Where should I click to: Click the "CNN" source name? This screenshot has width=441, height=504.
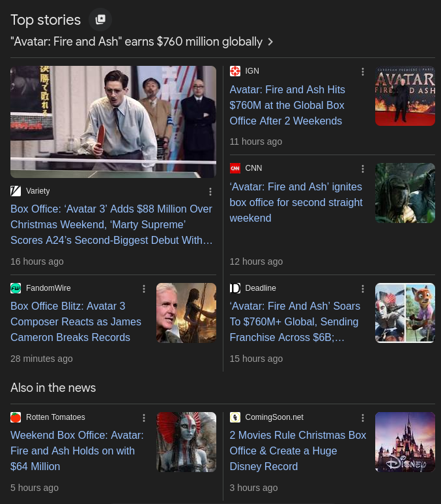(254, 168)
